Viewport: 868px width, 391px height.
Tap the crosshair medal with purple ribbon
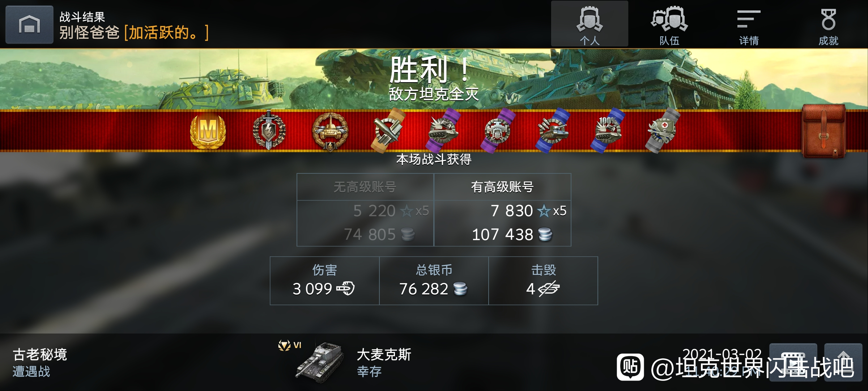[498, 130]
